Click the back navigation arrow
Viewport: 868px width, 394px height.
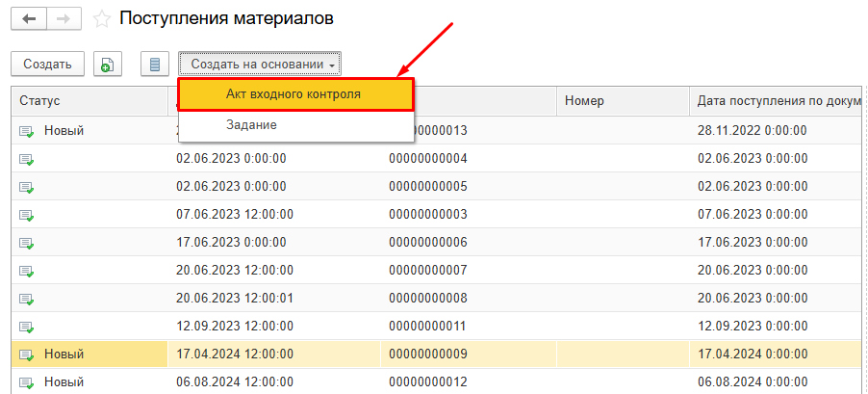pyautogui.click(x=29, y=18)
